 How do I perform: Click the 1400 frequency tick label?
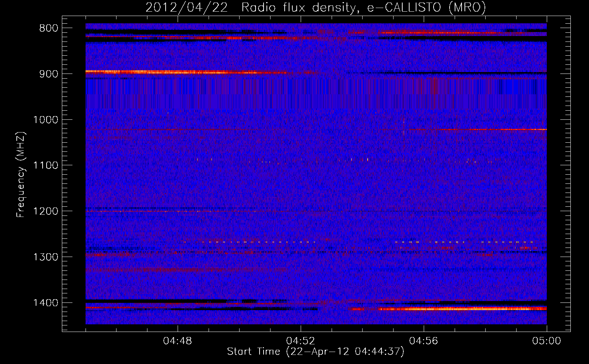[x=46, y=303]
